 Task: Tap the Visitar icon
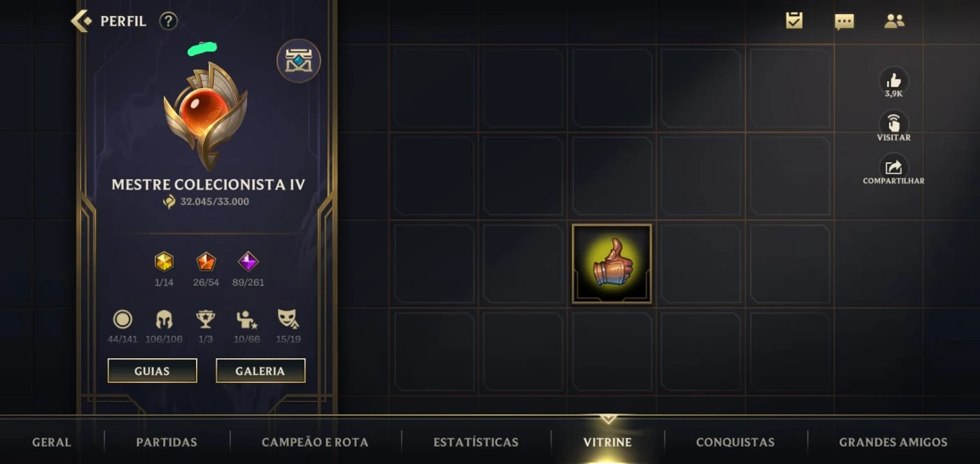pyautogui.click(x=894, y=125)
